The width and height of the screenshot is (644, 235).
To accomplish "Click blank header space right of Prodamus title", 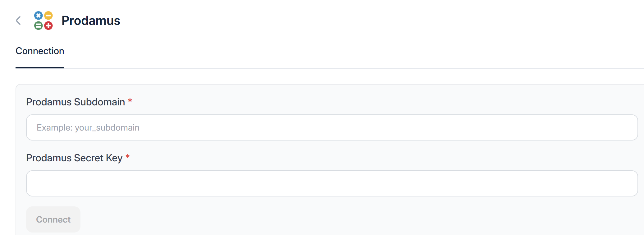I will click(x=373, y=21).
